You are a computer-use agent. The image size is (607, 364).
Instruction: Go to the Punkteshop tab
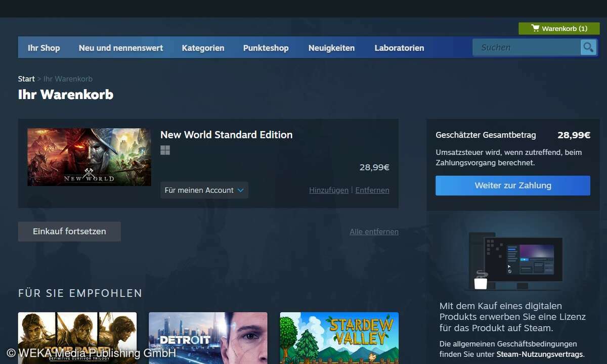pos(266,48)
